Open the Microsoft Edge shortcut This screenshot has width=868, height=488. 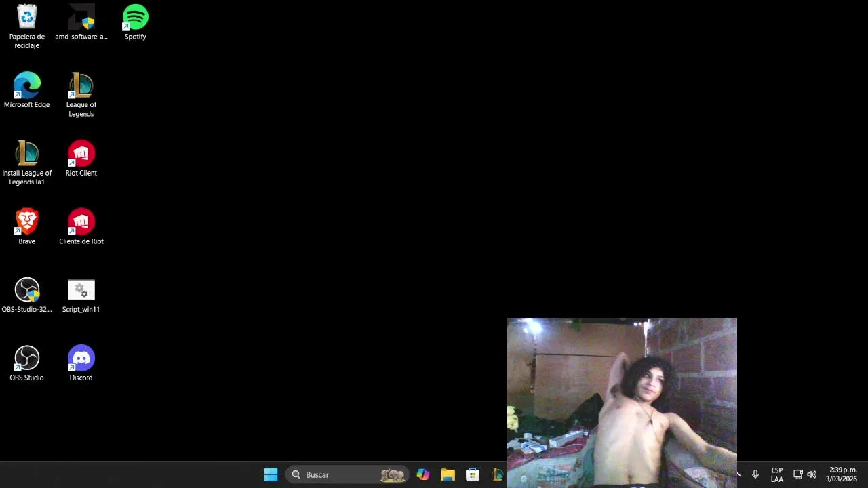tap(26, 90)
